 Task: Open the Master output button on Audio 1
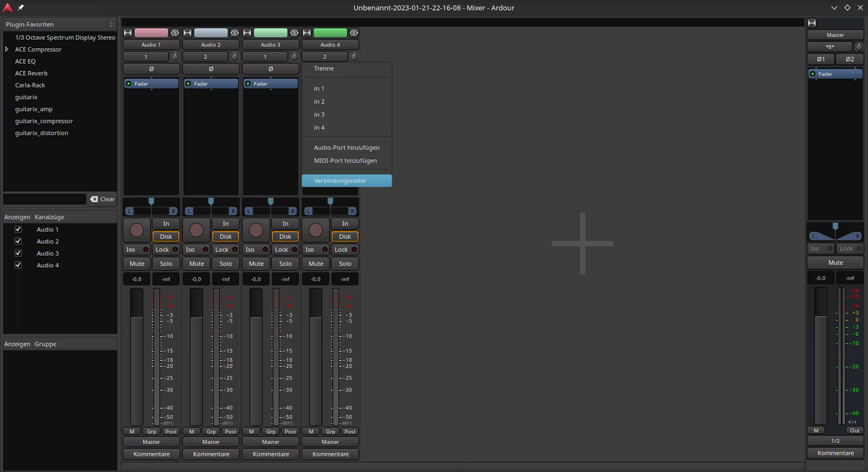coord(151,442)
